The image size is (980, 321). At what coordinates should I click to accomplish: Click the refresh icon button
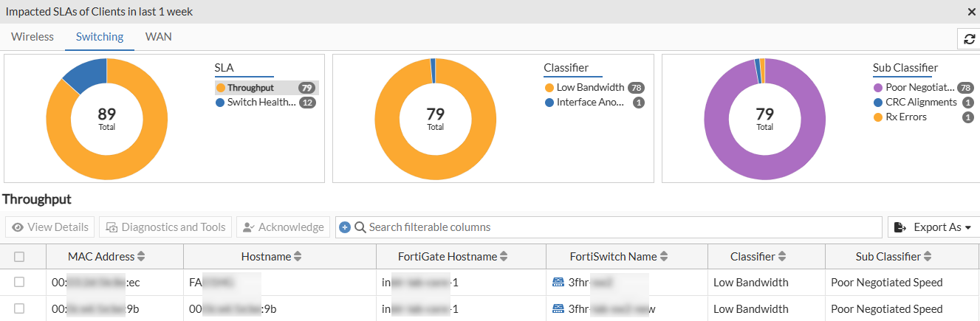(968, 40)
